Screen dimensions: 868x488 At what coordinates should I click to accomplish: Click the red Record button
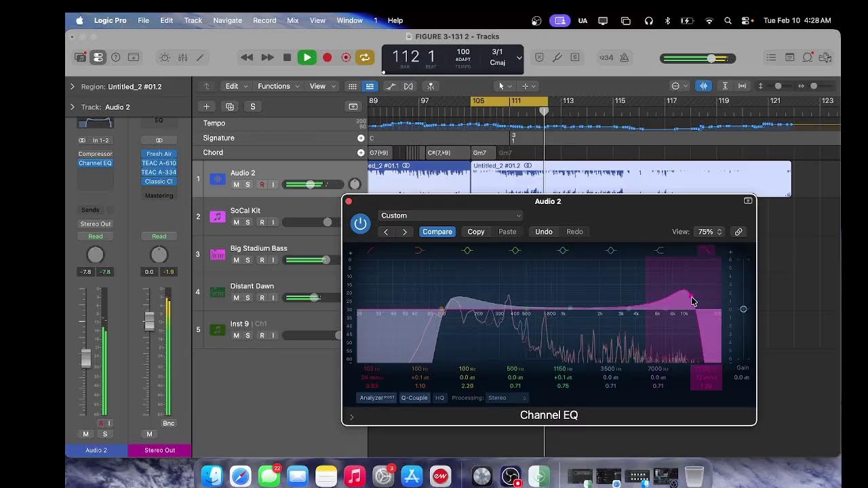pos(327,58)
